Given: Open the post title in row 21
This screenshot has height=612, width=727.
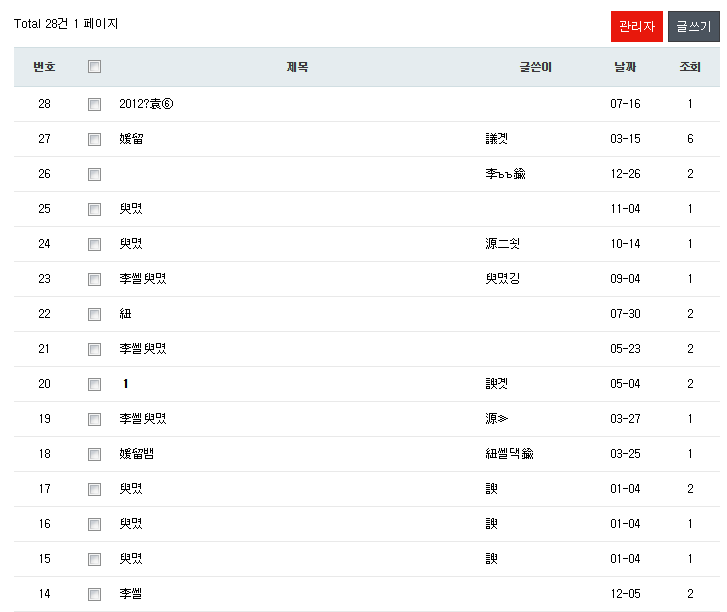Looking at the screenshot, I should pyautogui.click(x=143, y=349).
